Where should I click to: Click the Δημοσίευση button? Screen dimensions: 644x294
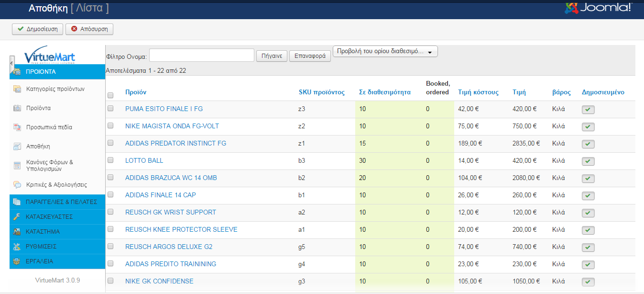pos(37,29)
